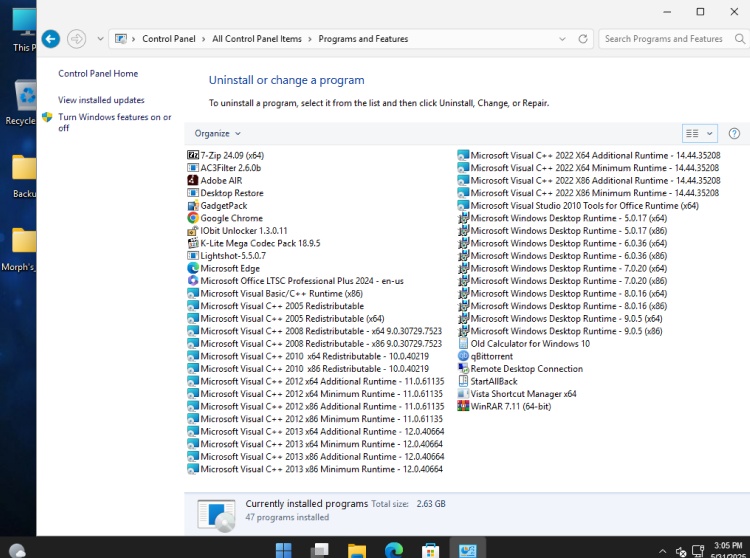Select Microsoft Visual C++ 2008 Redistributable x64 entry
The width and height of the screenshot is (750, 558).
click(315, 331)
